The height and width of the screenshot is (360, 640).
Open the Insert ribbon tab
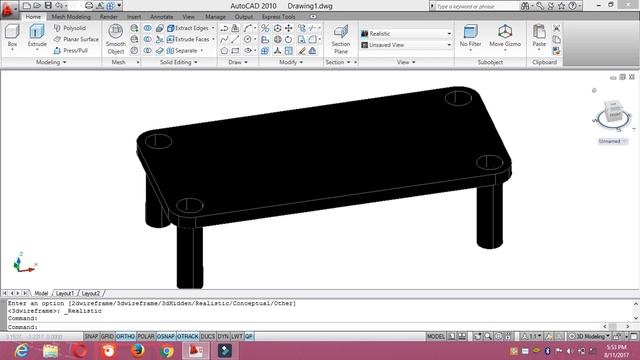pos(133,17)
